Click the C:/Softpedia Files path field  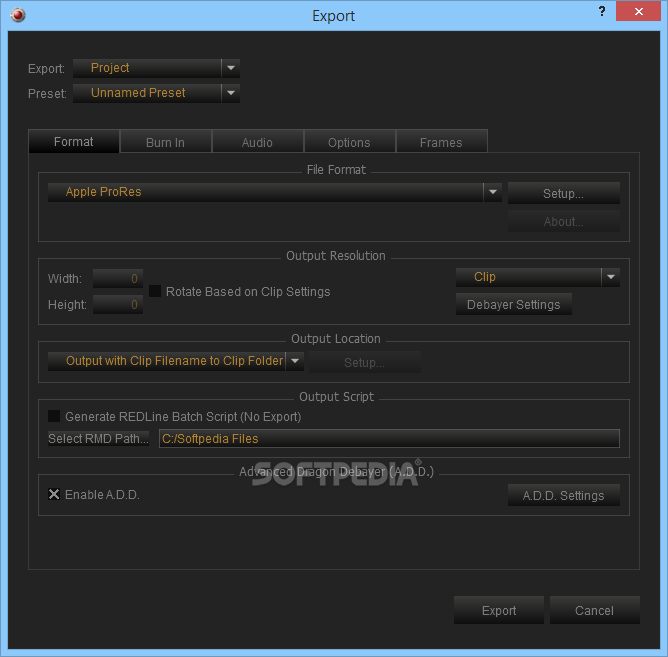tap(389, 438)
